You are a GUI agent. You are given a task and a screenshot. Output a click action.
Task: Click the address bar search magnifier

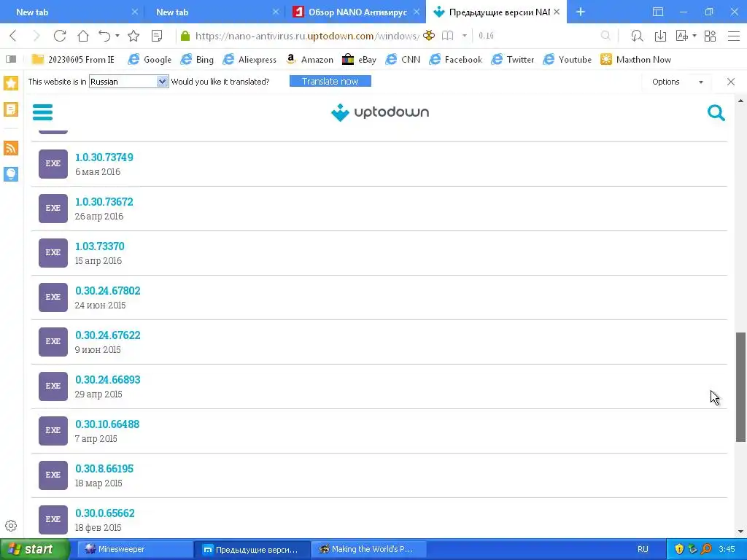[605, 36]
